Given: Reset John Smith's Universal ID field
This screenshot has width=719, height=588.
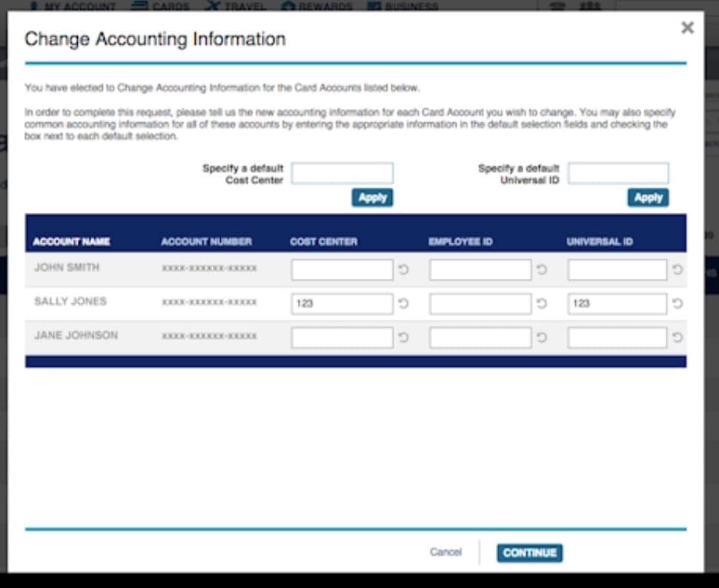Looking at the screenshot, I should 679,269.
